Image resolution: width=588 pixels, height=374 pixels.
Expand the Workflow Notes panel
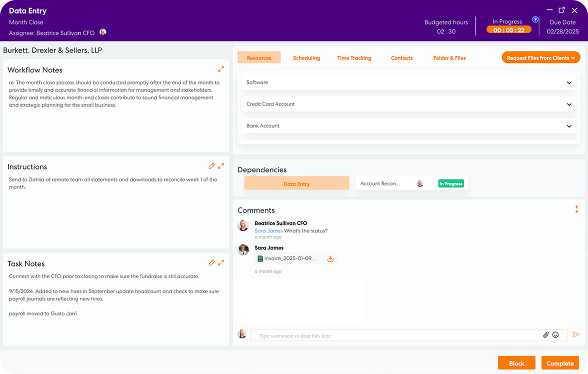coord(221,69)
